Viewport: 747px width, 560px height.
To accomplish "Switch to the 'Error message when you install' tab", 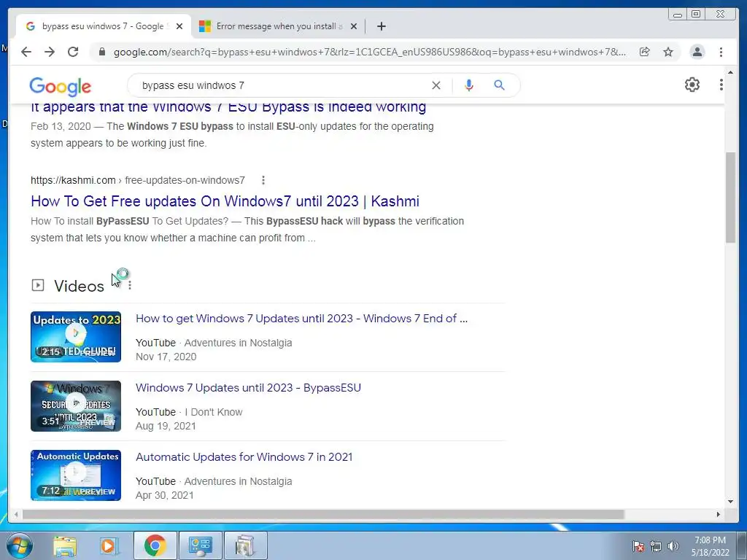I will coord(278,26).
